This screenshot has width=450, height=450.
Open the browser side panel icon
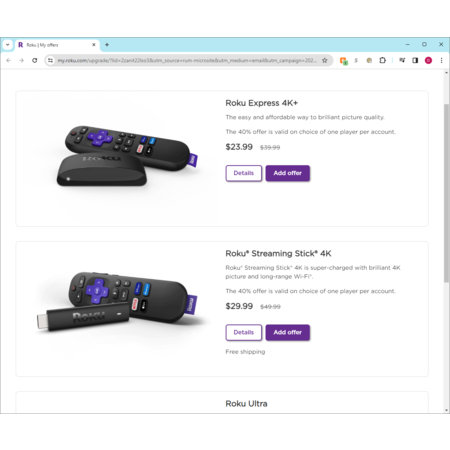[x=415, y=60]
